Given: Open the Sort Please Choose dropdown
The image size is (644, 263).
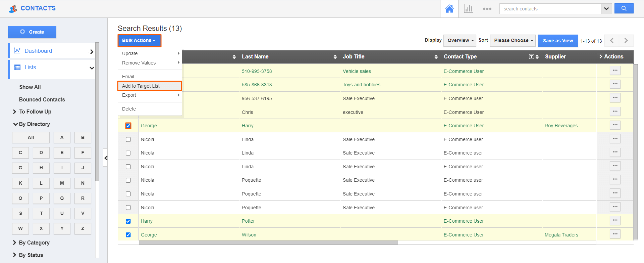Looking at the screenshot, I should point(513,41).
